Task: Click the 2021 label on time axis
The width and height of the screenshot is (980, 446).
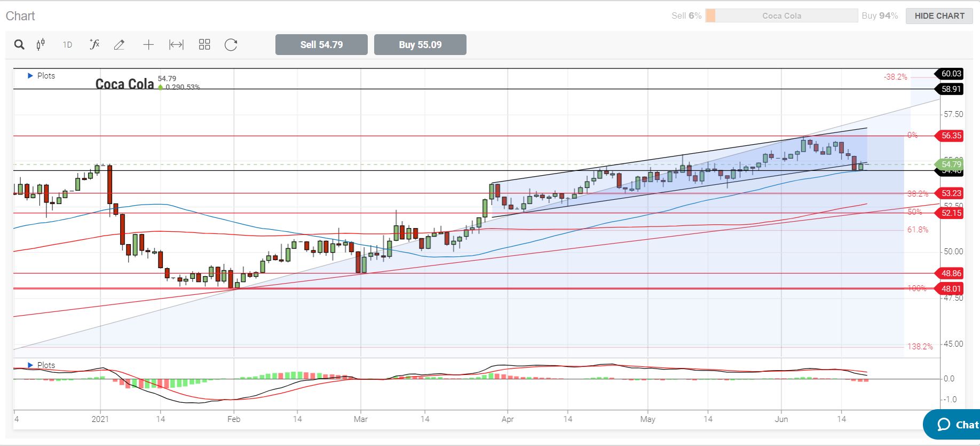Action: tap(100, 419)
